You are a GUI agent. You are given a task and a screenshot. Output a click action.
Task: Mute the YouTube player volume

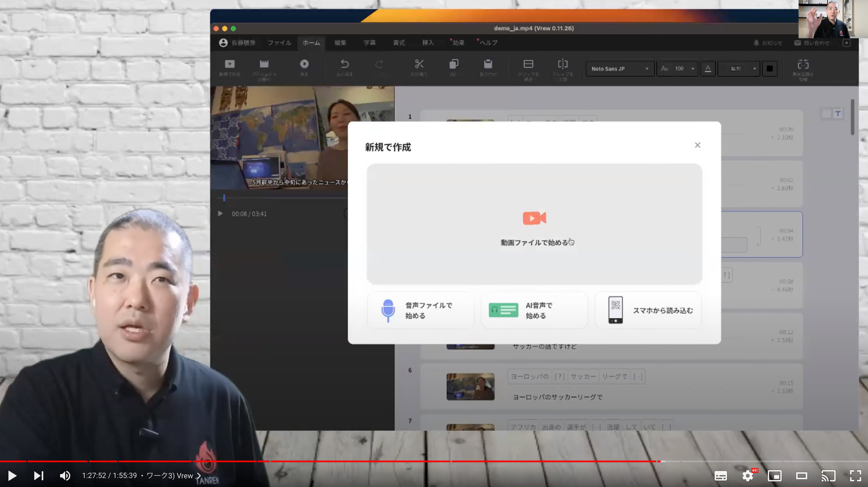(65, 475)
